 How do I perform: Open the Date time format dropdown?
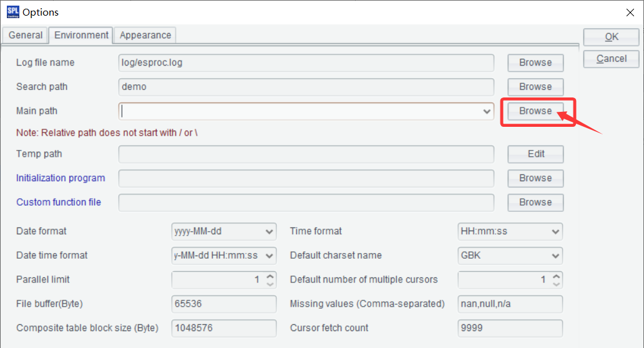click(x=270, y=256)
